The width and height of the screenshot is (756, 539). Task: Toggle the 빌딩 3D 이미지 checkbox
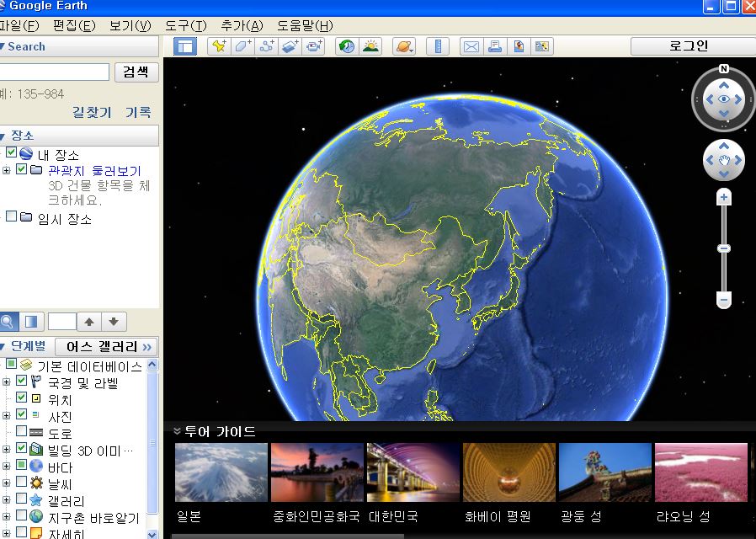click(21, 448)
